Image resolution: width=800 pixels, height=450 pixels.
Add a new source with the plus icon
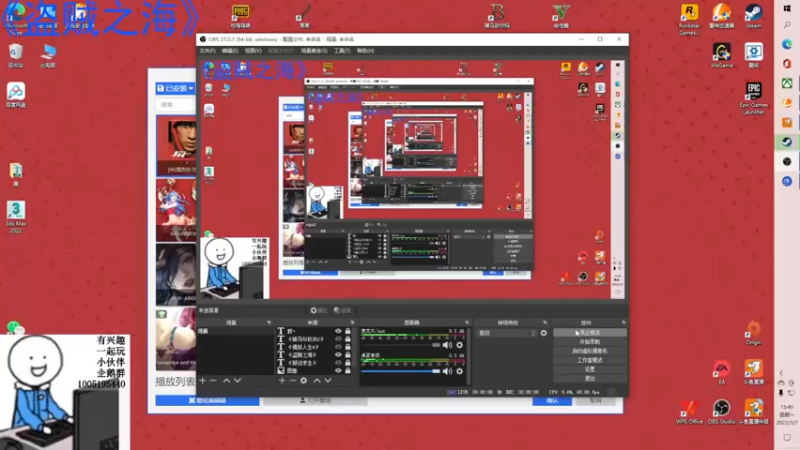(x=282, y=381)
